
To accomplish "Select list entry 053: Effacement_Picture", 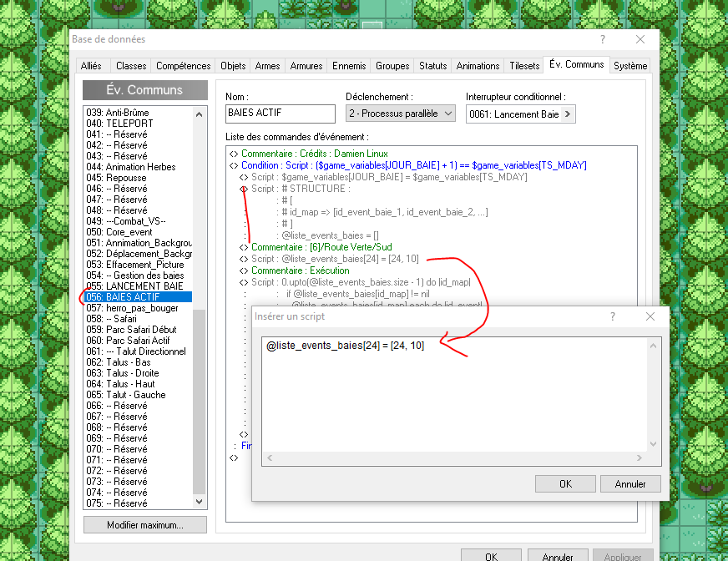I will point(139,265).
